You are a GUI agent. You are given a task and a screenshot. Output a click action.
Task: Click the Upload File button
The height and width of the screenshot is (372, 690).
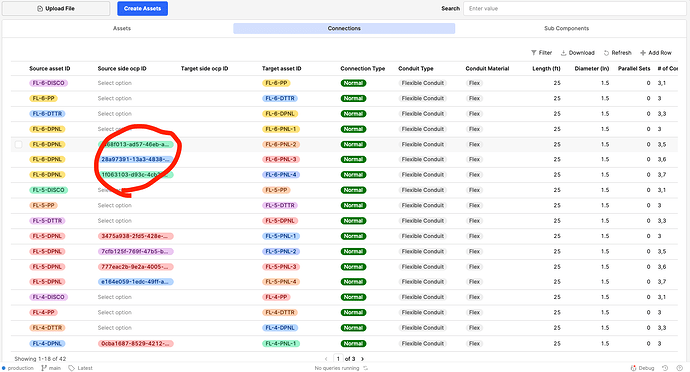pos(56,8)
